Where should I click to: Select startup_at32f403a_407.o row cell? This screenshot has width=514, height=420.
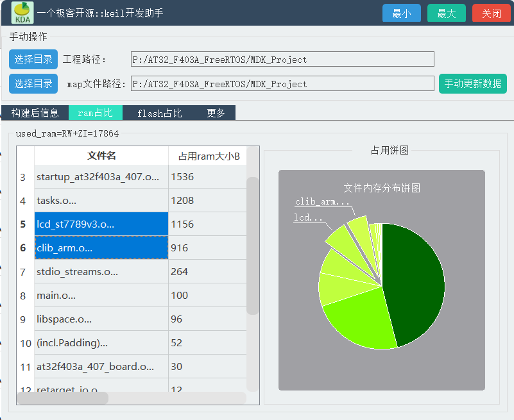(x=101, y=177)
